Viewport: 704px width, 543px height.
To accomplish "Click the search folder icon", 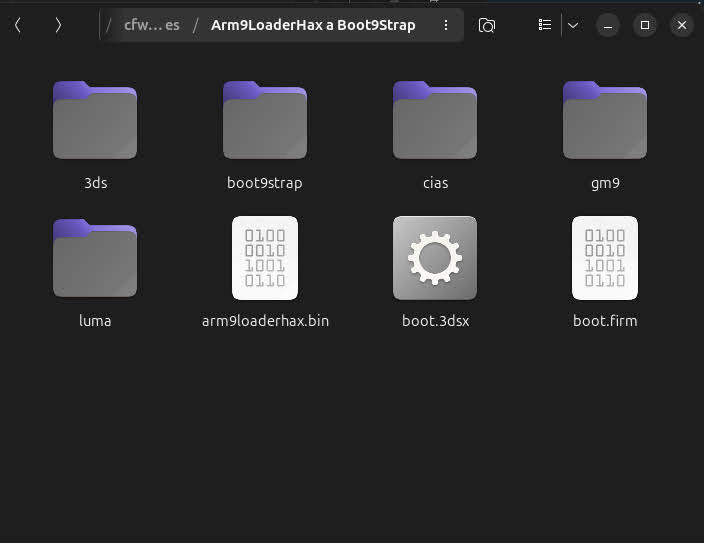I will click(x=487, y=25).
